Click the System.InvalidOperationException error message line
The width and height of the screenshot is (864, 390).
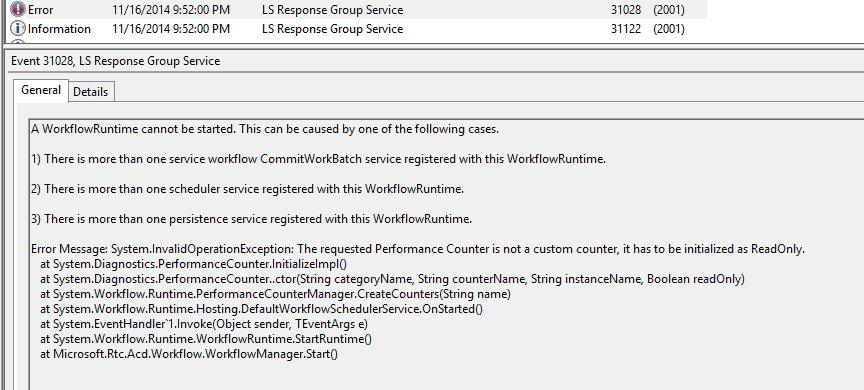click(418, 249)
